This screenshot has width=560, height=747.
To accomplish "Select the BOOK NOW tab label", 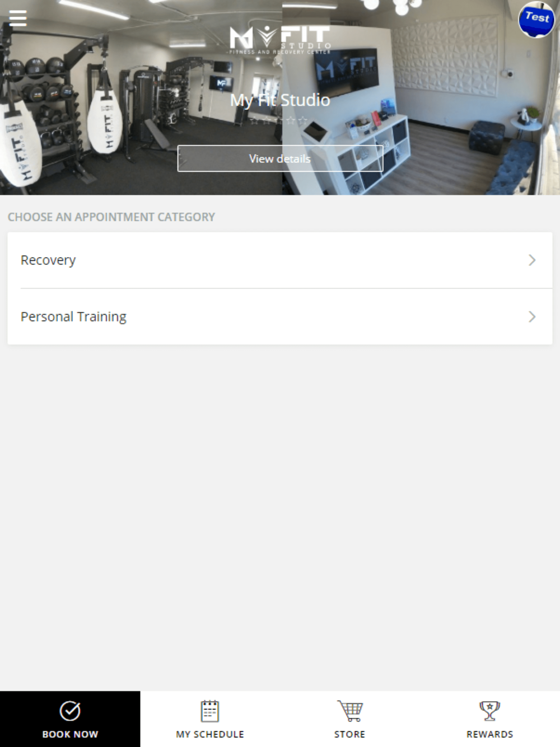I will click(x=70, y=734).
